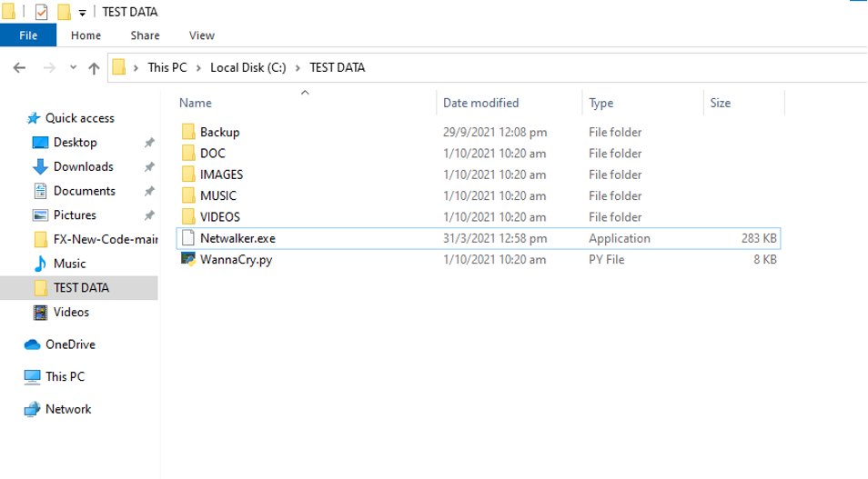868x479 pixels.
Task: Select the Backup folder icon
Action: coord(188,133)
